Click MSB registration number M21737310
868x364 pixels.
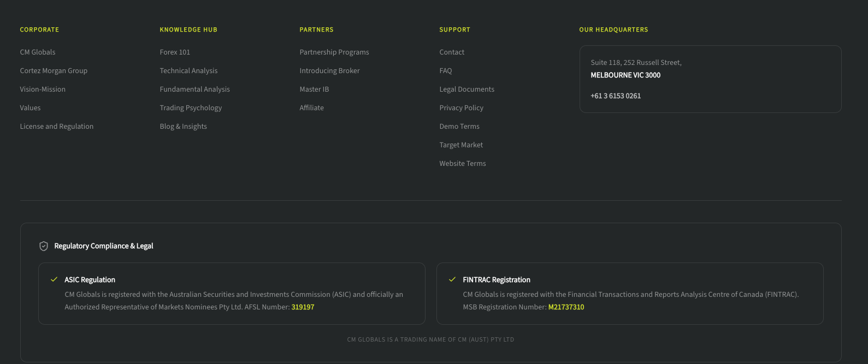(566, 307)
